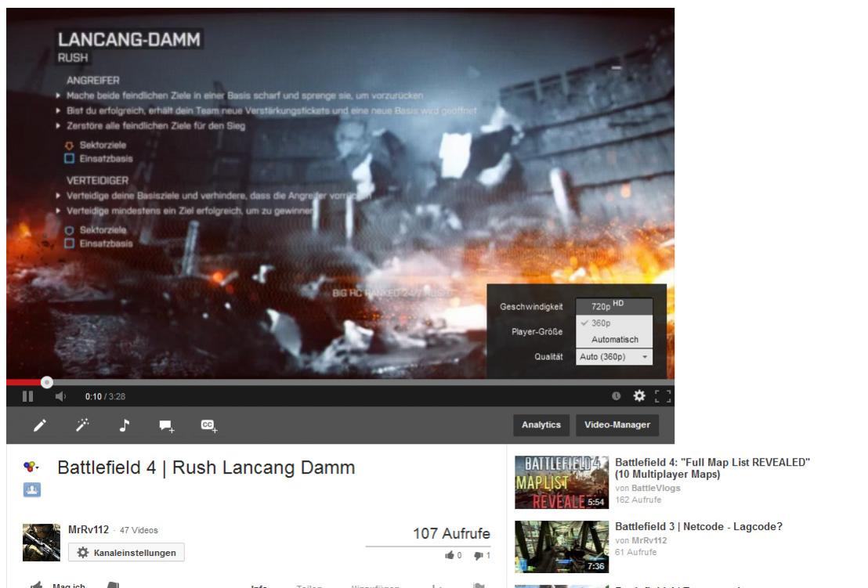Click the progress bar scrubber handle
The width and height of the screenshot is (868, 588).
coord(47,381)
